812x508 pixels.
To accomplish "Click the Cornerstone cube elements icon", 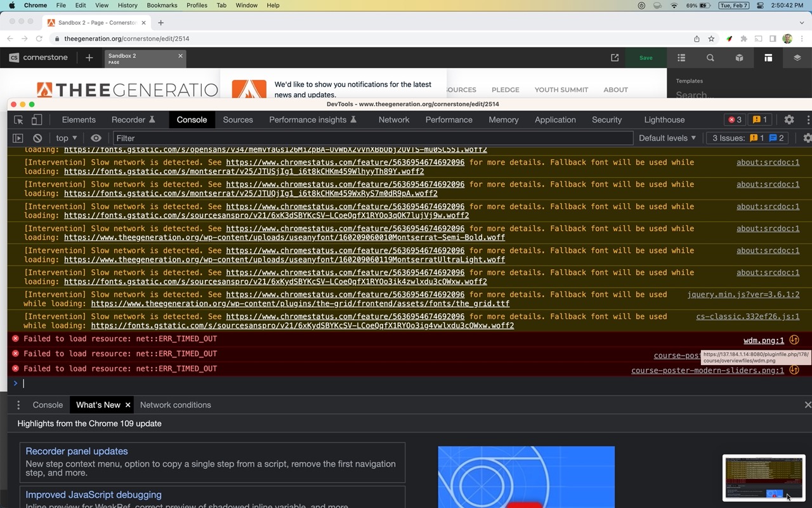I will click(739, 58).
